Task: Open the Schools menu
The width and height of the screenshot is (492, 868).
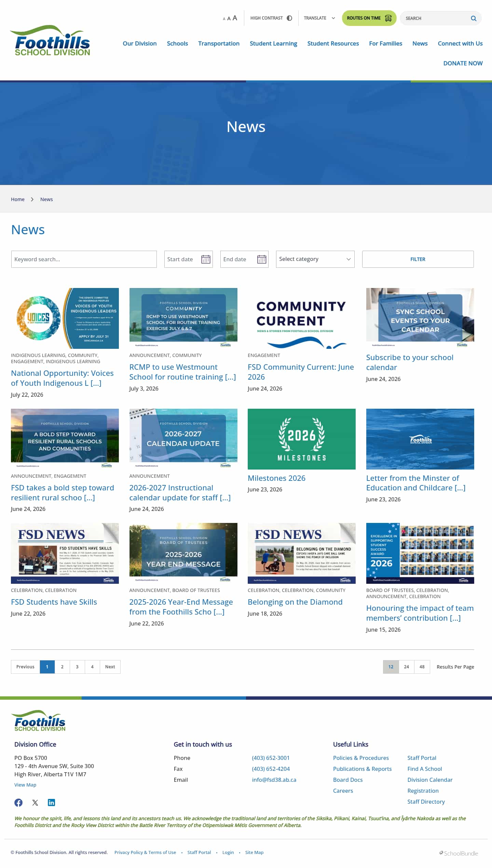Action: 177,43
